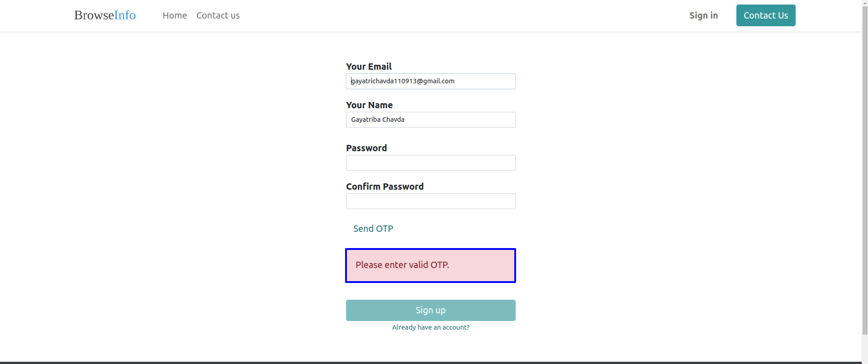
Task: Click the 'Your Email' label text
Action: (369, 67)
